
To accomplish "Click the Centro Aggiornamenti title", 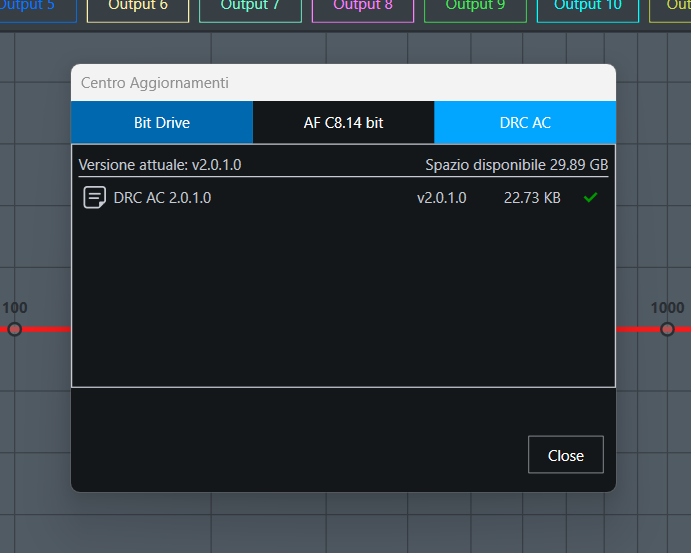I will [155, 83].
